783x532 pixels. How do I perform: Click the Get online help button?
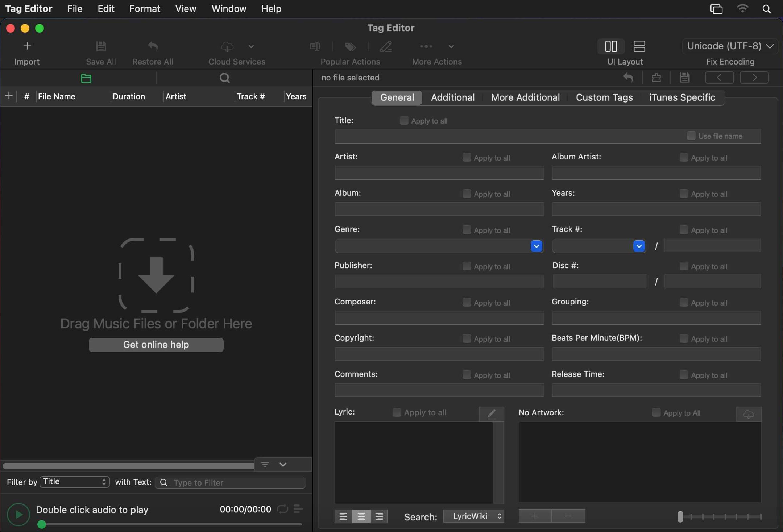pyautogui.click(x=156, y=344)
